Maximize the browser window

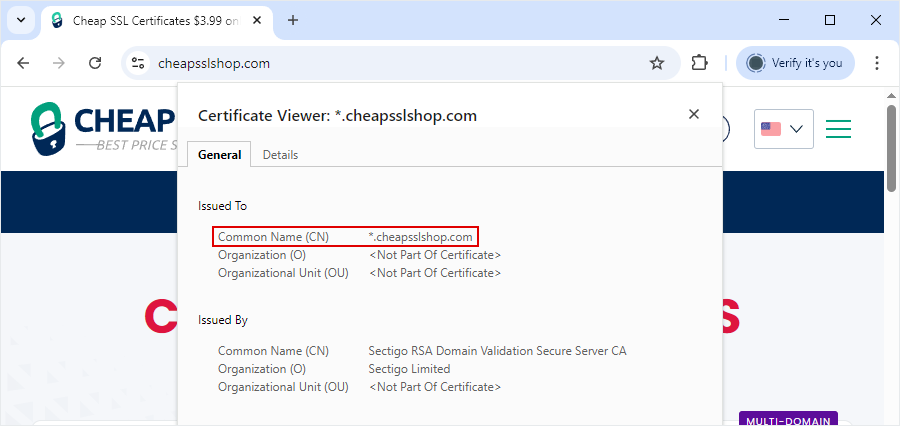pyautogui.click(x=829, y=20)
